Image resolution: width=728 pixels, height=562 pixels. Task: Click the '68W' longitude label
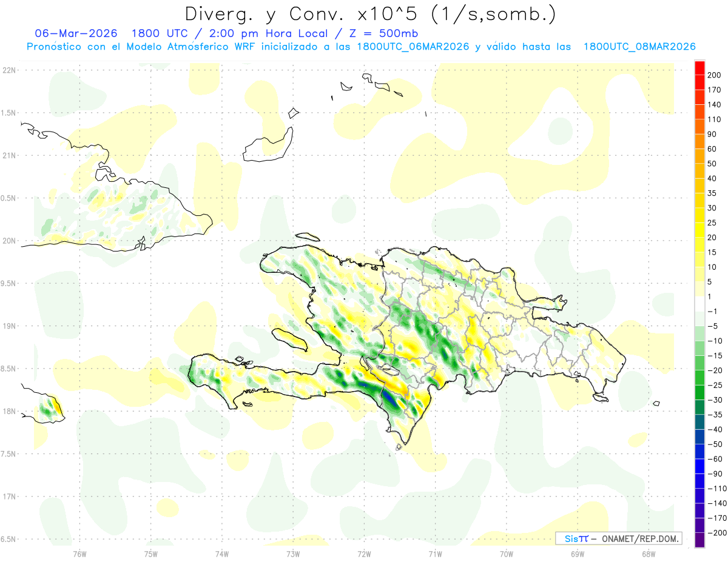coord(648,553)
